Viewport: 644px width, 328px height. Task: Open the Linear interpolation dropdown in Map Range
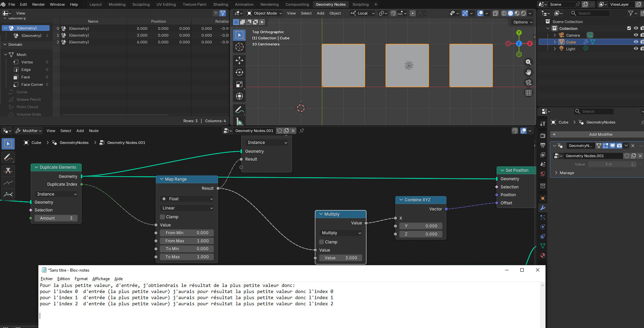(186, 208)
